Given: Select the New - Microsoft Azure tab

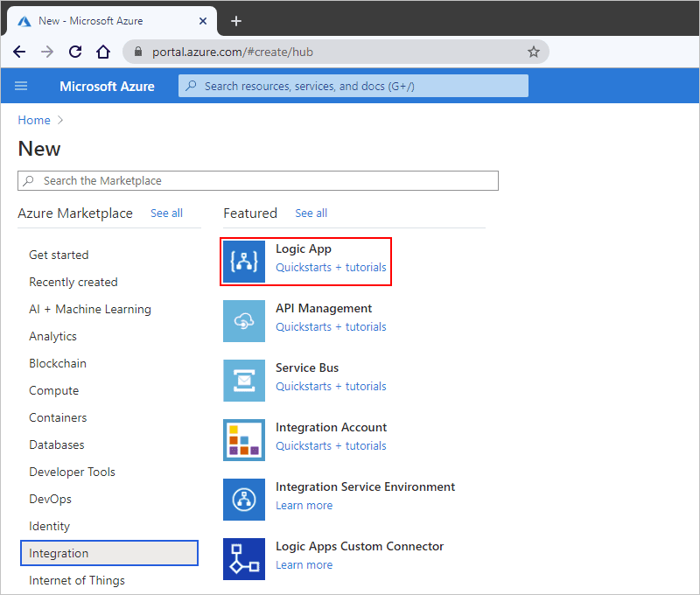Looking at the screenshot, I should [112, 21].
